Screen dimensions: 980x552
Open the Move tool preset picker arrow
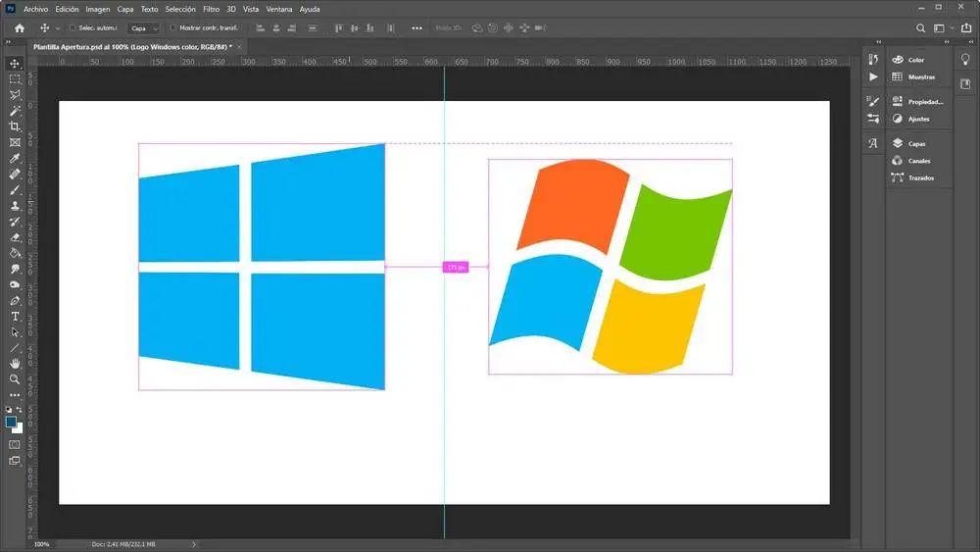pyautogui.click(x=58, y=28)
